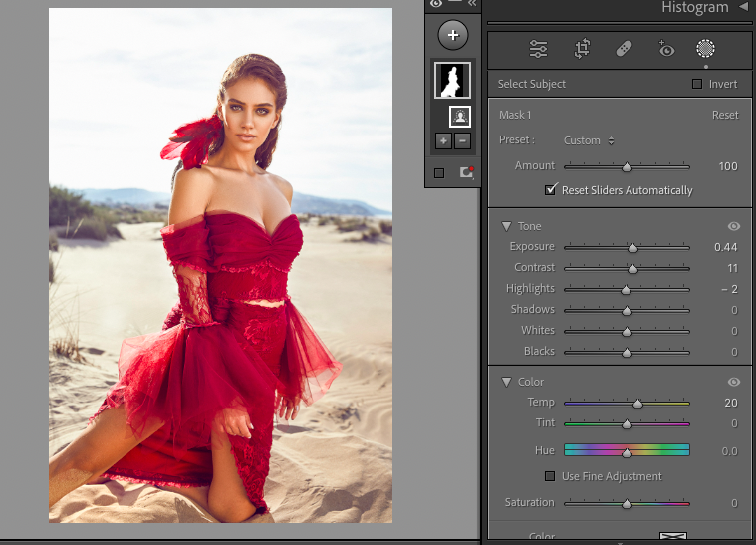Open the Preset Custom dropdown
Screen dimensions: 756x545
click(x=589, y=141)
